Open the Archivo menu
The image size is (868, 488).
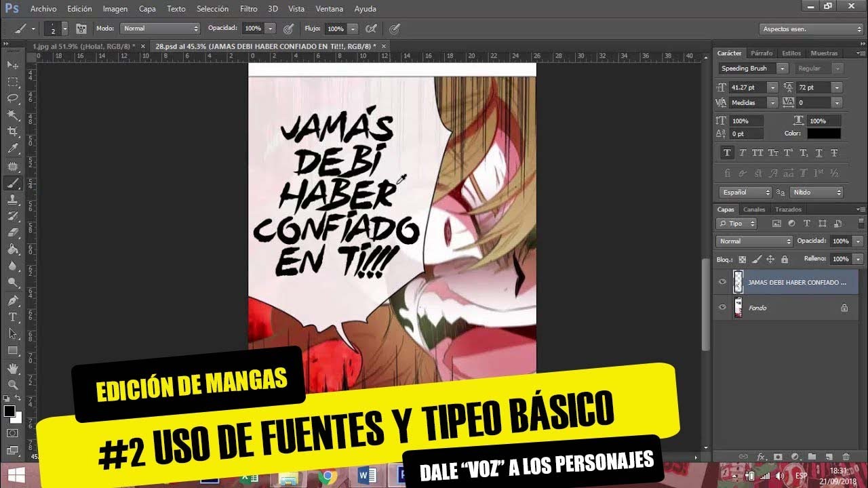tap(43, 9)
